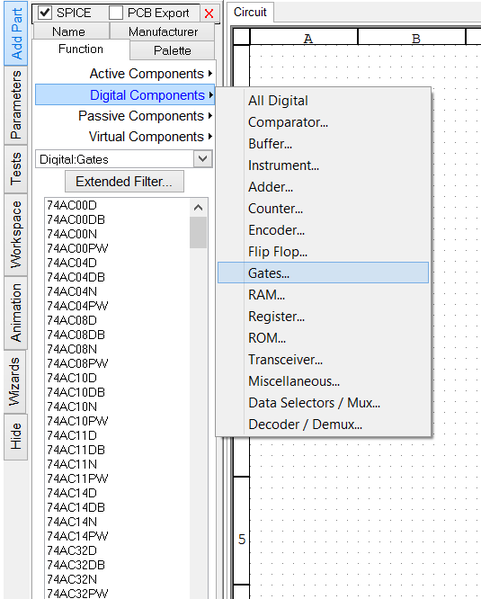
Task: Select part 74AC32N in the list
Action: pyautogui.click(x=72, y=579)
